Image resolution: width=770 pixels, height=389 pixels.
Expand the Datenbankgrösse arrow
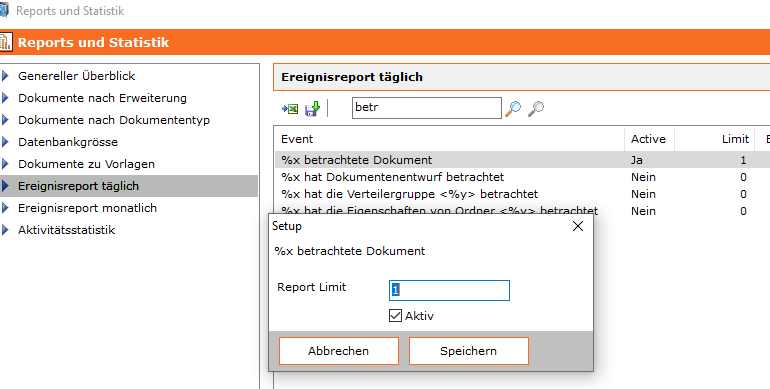coord(5,142)
